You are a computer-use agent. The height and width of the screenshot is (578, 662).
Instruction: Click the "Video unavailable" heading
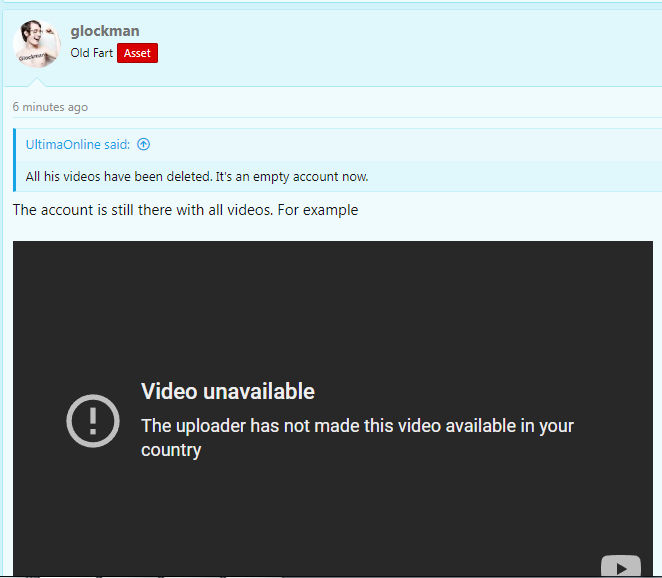click(x=228, y=391)
